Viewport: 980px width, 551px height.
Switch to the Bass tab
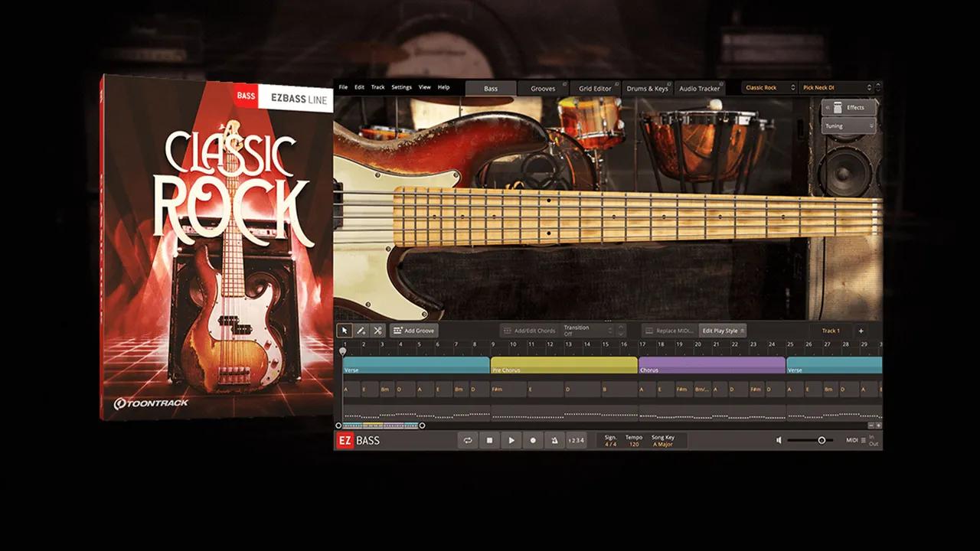491,88
